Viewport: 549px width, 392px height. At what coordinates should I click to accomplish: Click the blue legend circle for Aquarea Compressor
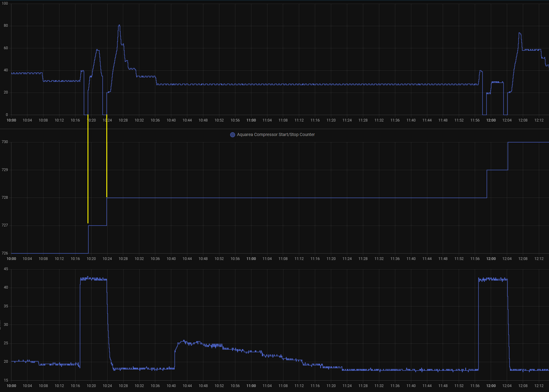(232, 134)
